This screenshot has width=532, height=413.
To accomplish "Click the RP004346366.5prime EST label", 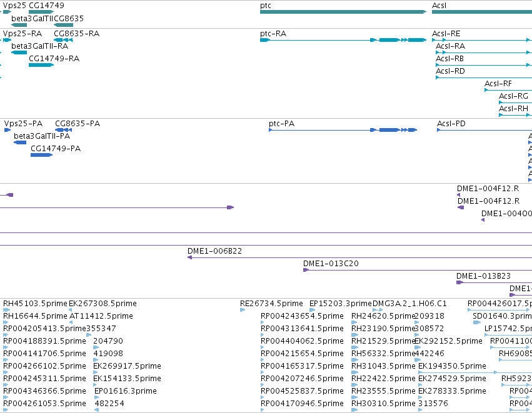I will [x=44, y=392].
